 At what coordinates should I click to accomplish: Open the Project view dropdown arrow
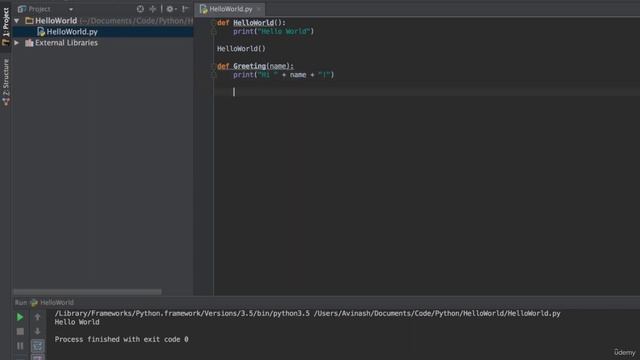point(71,9)
